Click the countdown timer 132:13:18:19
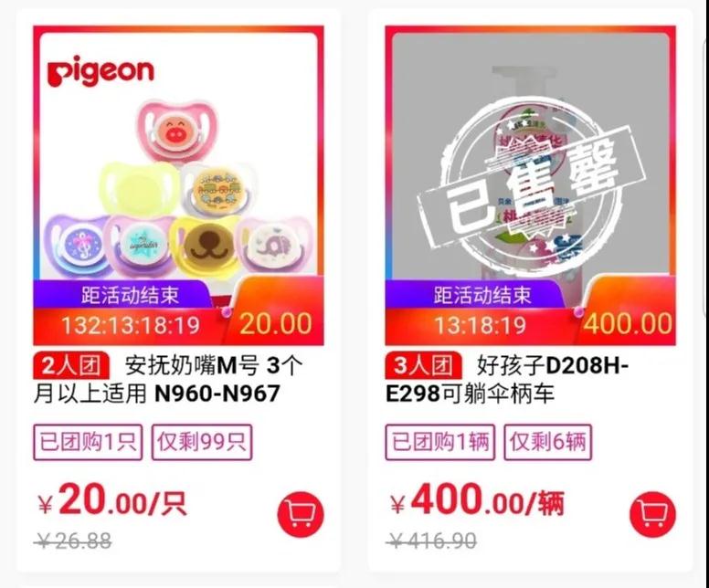Screen dimensions: 709x588 (x=131, y=325)
